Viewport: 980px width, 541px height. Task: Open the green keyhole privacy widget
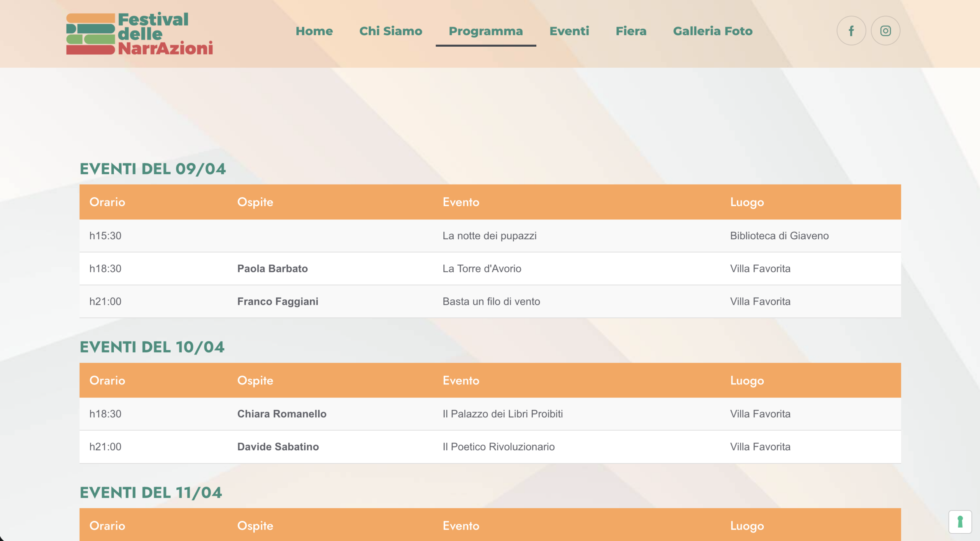tap(960, 521)
